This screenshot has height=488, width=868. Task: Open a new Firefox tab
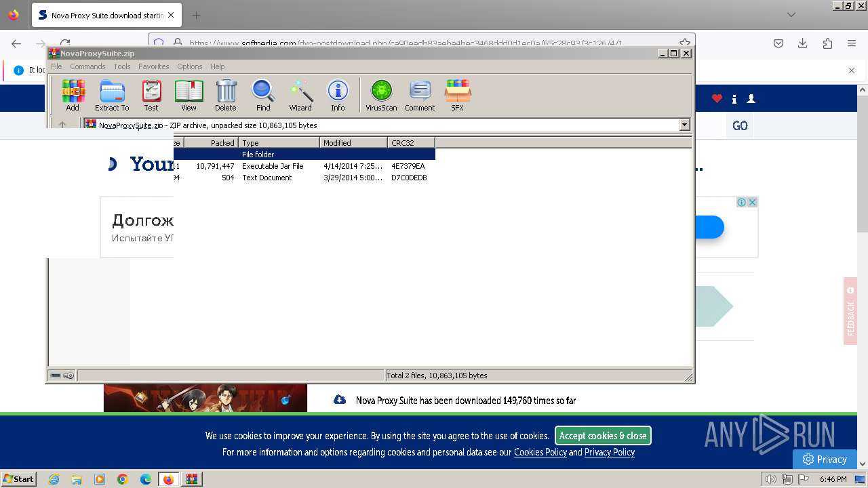pyautogui.click(x=196, y=15)
